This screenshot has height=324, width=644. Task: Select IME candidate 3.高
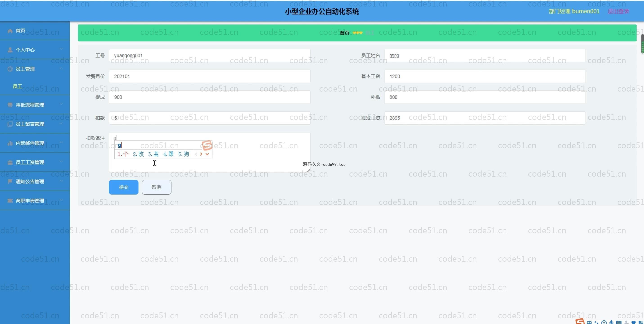coord(153,154)
